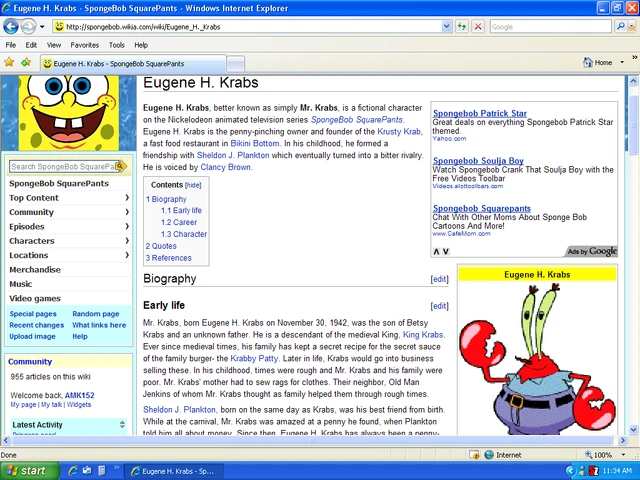Jump to 1.2 Career in Contents

click(x=179, y=222)
